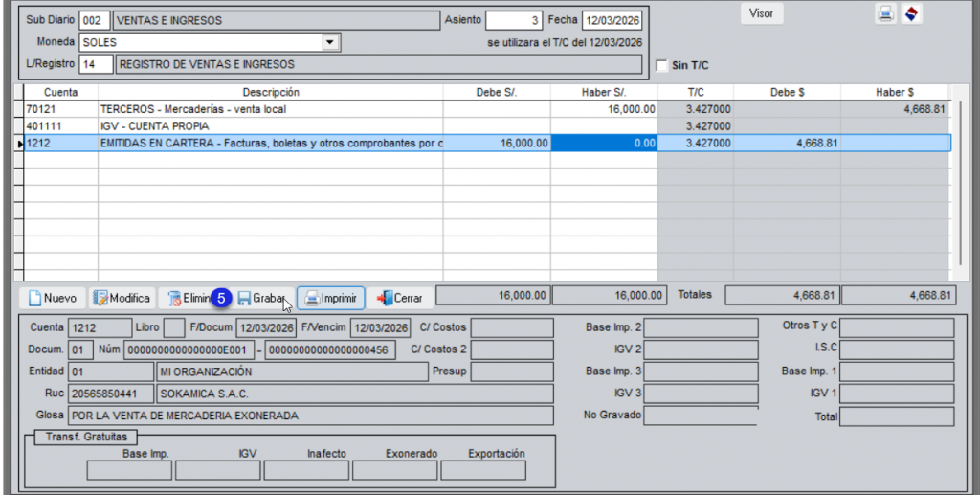Image resolution: width=980 pixels, height=495 pixels.
Task: Click the Debe S/. 16,000.00 cell of 1212
Action: coord(497,143)
